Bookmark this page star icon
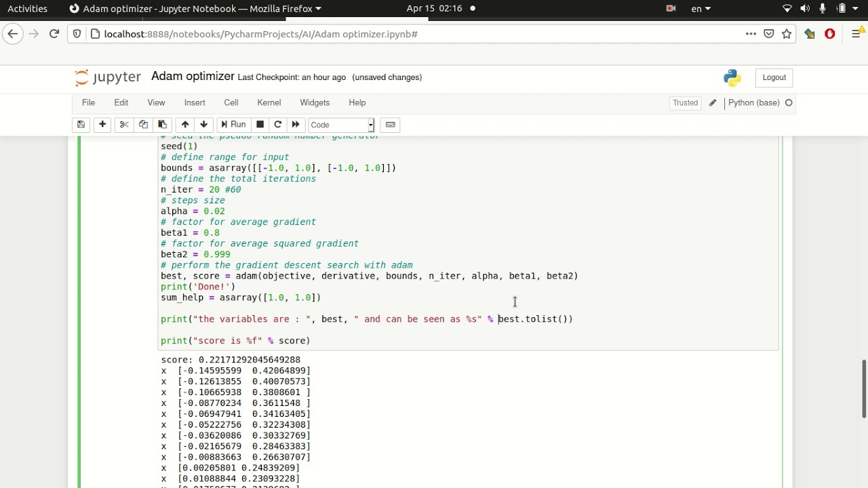The width and height of the screenshot is (868, 488). click(787, 34)
